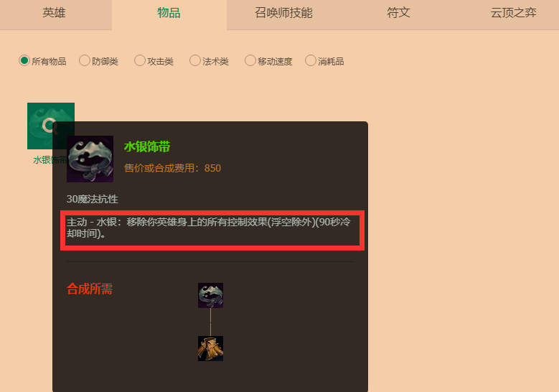
Task: Click the magnifier icon on item thumbnail
Action: click(50, 126)
